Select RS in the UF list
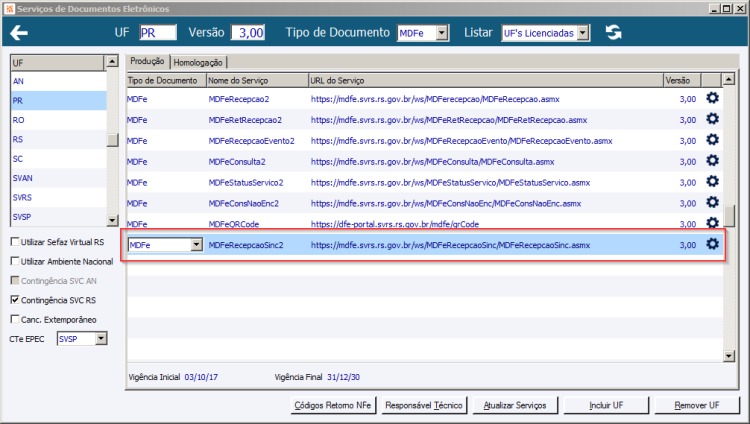The height and width of the screenshot is (424, 750). click(x=58, y=139)
